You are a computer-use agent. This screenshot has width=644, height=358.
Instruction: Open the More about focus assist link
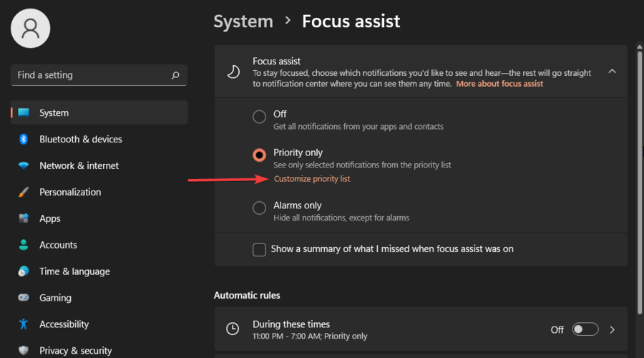click(x=499, y=84)
